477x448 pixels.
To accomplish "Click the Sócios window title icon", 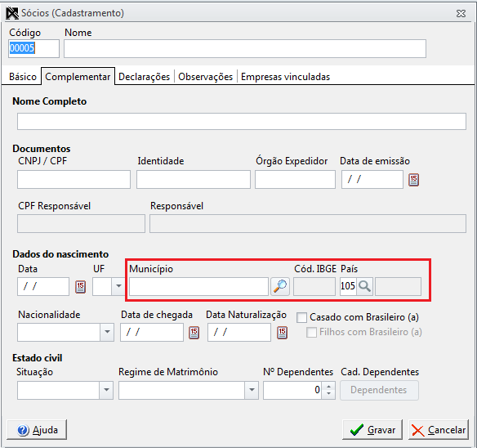I will (x=12, y=13).
